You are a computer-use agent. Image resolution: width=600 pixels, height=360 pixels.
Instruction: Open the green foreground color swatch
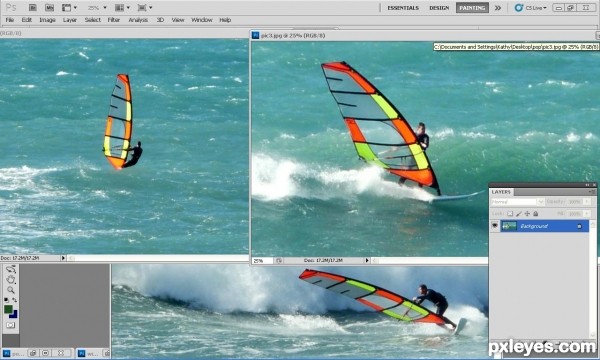click(8, 309)
